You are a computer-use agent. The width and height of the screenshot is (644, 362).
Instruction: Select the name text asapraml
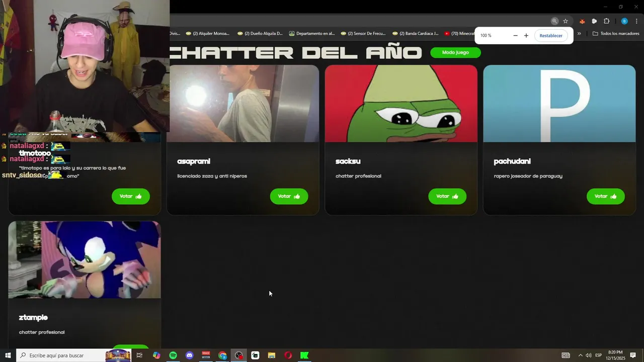pyautogui.click(x=194, y=161)
